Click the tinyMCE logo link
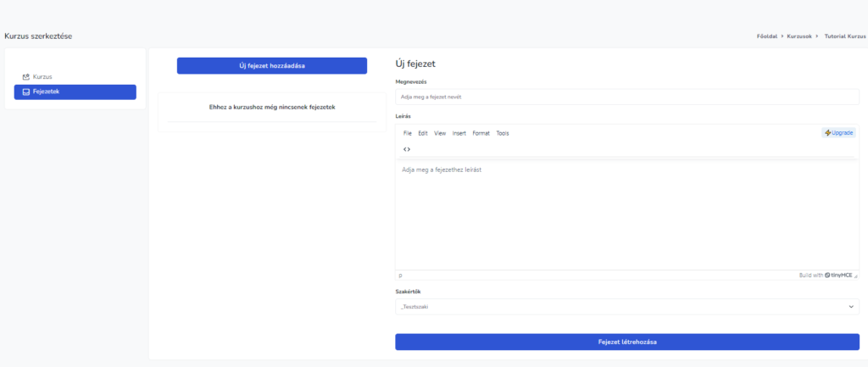Image resolution: width=868 pixels, height=367 pixels. (x=837, y=275)
